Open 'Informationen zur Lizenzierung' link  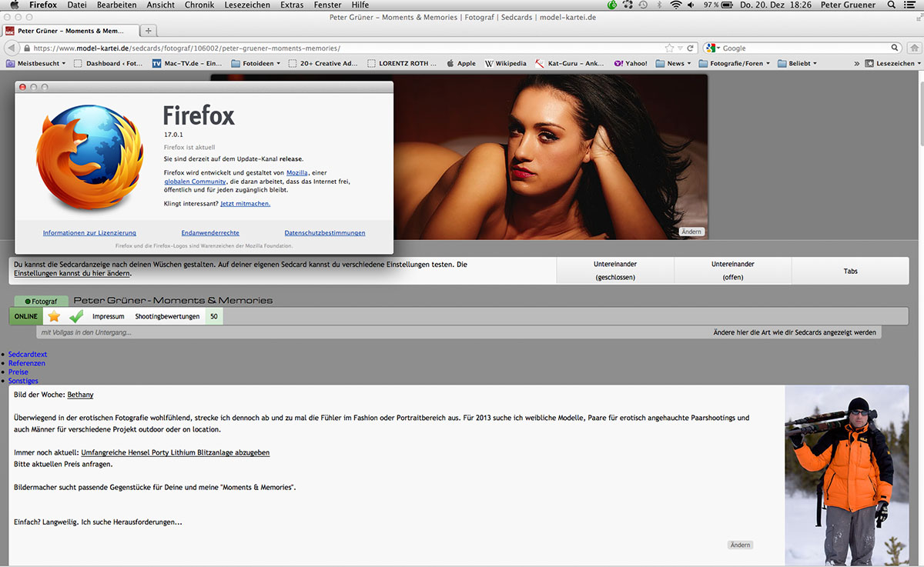89,232
